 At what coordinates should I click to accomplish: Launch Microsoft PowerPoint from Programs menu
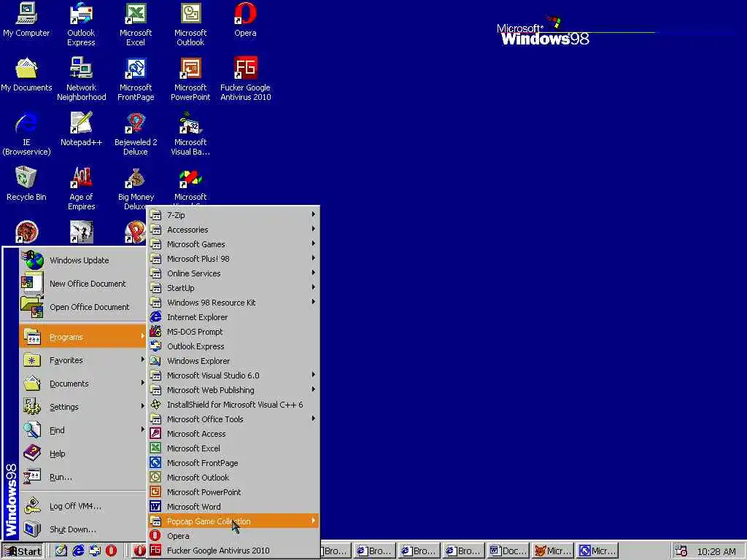point(233,492)
